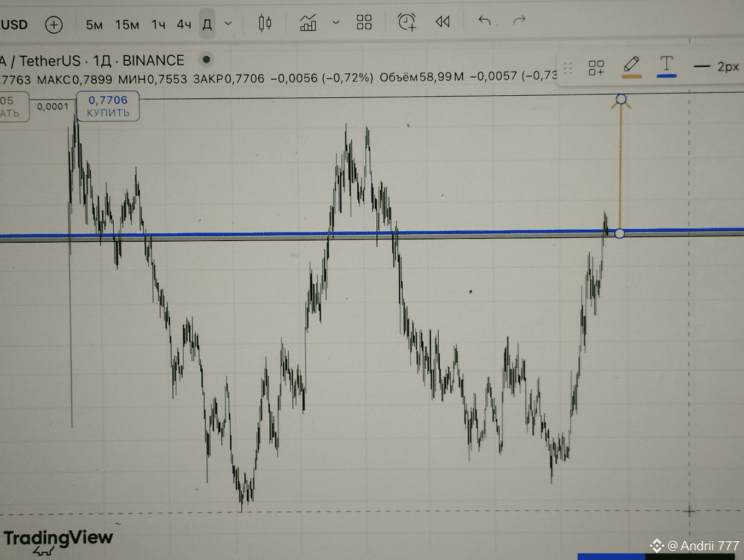The image size is (744, 560).
Task: Open the indicator templates grid icon
Action: (364, 22)
